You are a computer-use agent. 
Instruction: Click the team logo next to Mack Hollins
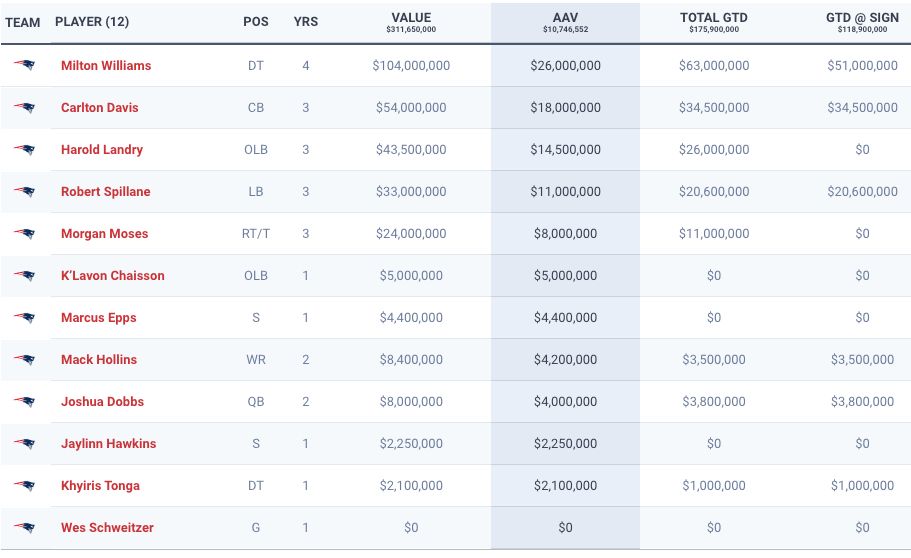coord(24,360)
